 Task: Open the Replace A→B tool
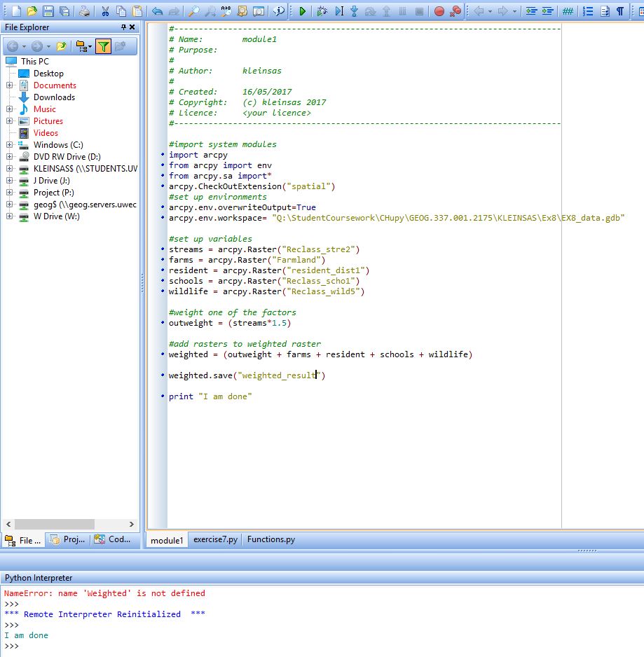point(226,11)
